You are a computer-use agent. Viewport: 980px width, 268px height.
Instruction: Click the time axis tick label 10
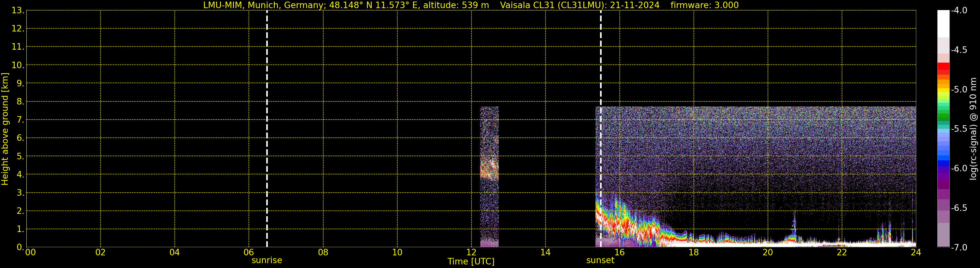click(x=397, y=252)
